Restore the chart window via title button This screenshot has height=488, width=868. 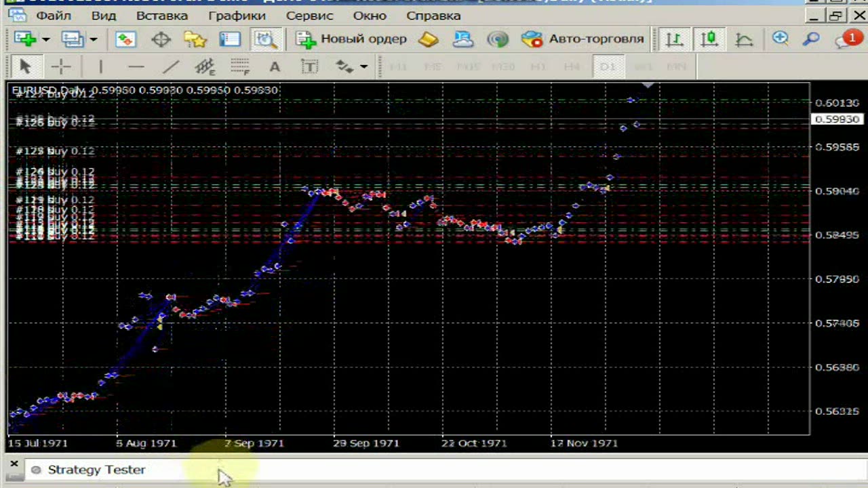point(836,16)
